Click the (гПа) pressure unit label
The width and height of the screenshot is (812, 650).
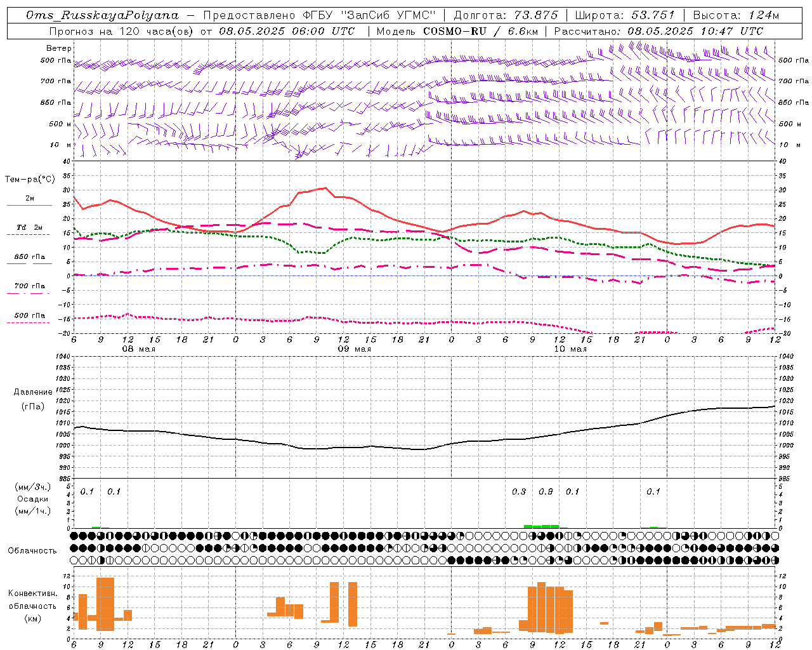(33, 407)
